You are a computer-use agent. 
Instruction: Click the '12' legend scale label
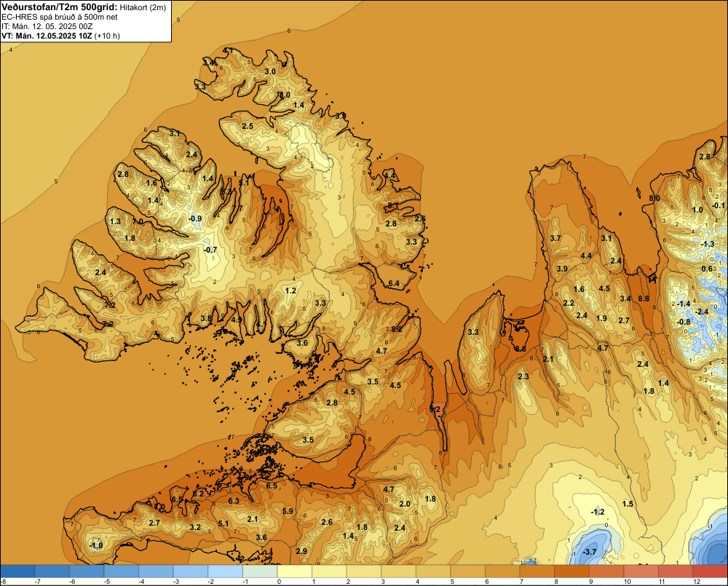pos(697,582)
